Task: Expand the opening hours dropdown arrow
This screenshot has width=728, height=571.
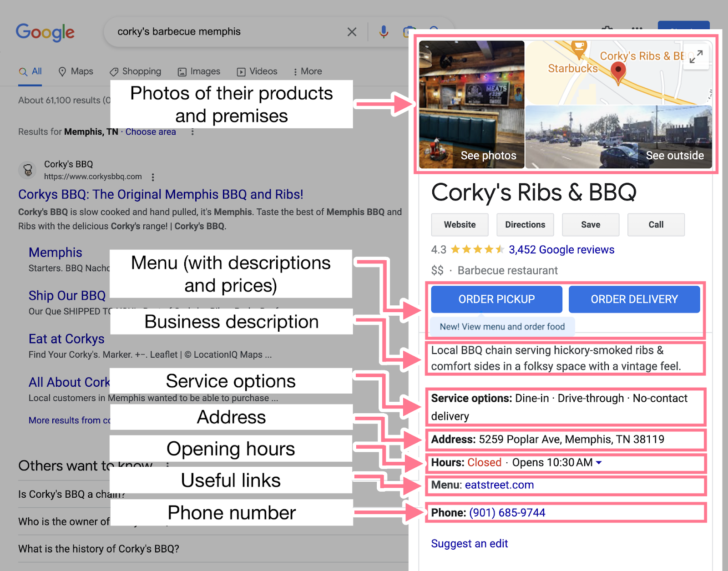Action: pos(599,463)
